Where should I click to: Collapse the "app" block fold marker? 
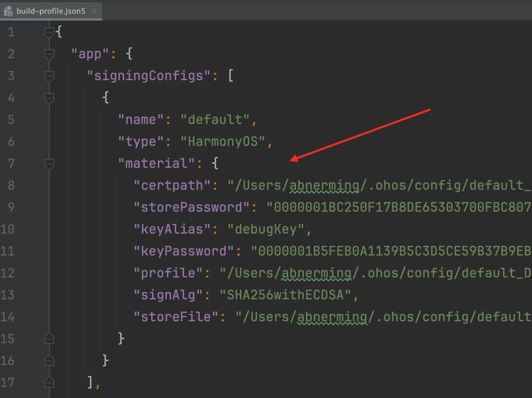tap(49, 55)
